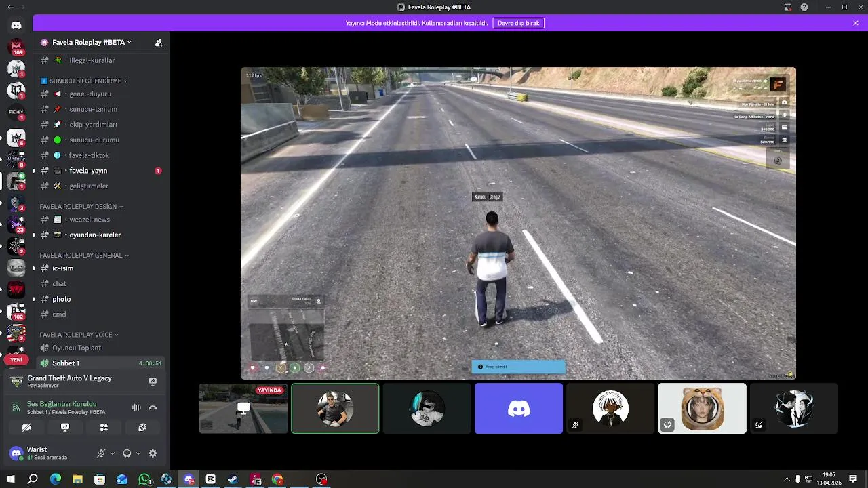Open photo channel

[101, 299]
